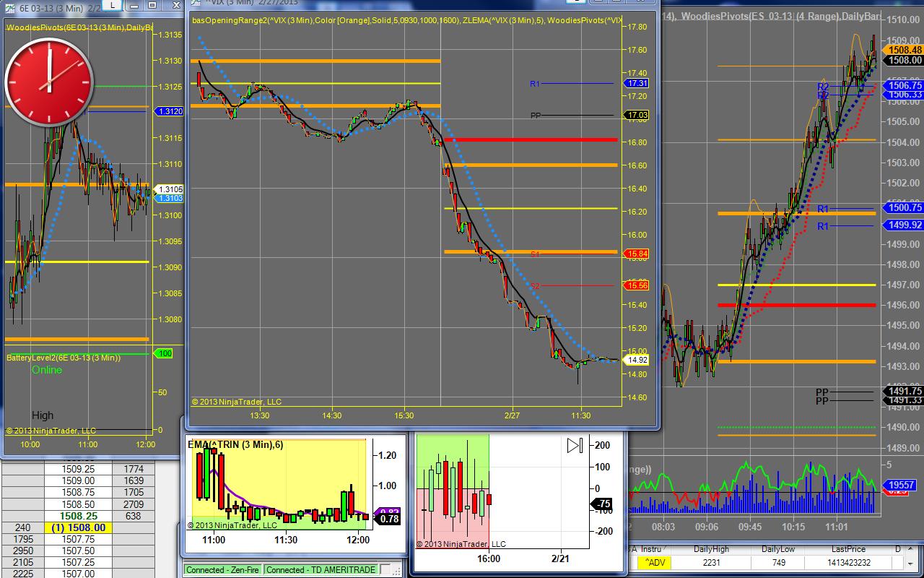Click the L link button on 6E chart
The width and height of the screenshot is (924, 578).
(113, 6)
